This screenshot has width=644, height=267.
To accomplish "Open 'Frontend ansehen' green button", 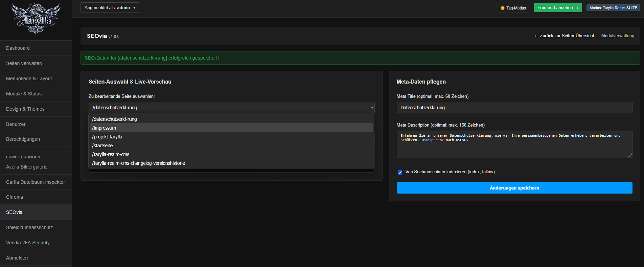I will tap(558, 7).
